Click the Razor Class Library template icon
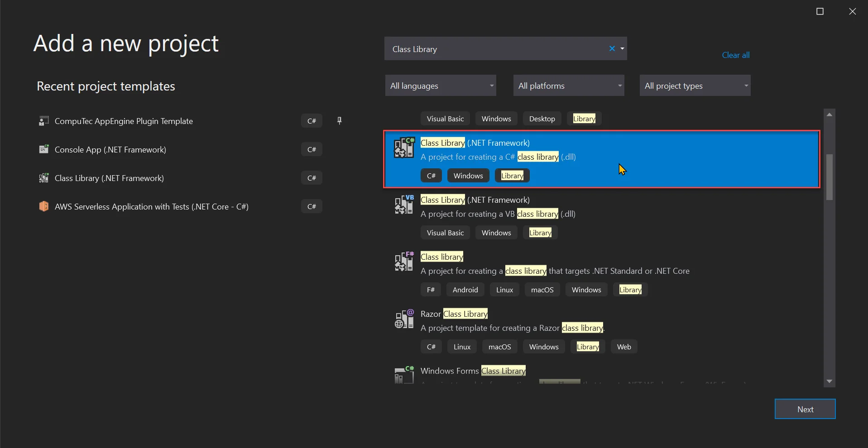 click(403, 319)
